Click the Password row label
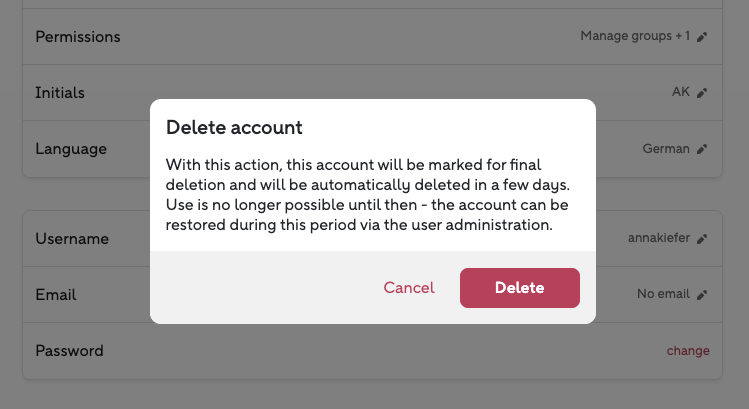 pyautogui.click(x=69, y=351)
